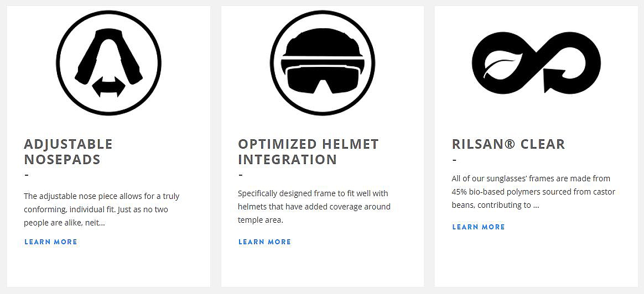644x294 pixels.
Task: Click the dash below Adjustable Nosepads title
Action: click(27, 175)
